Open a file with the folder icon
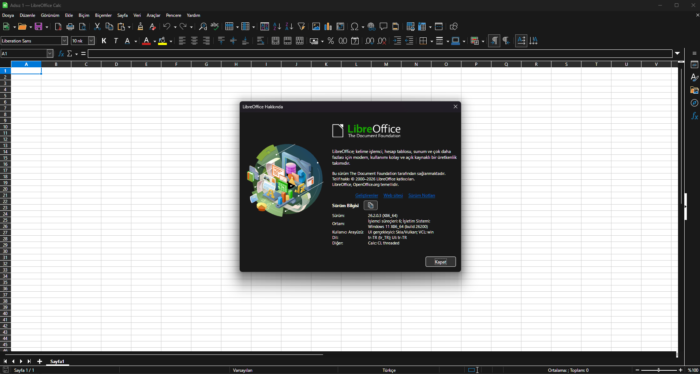This screenshot has height=374, width=700. point(22,27)
